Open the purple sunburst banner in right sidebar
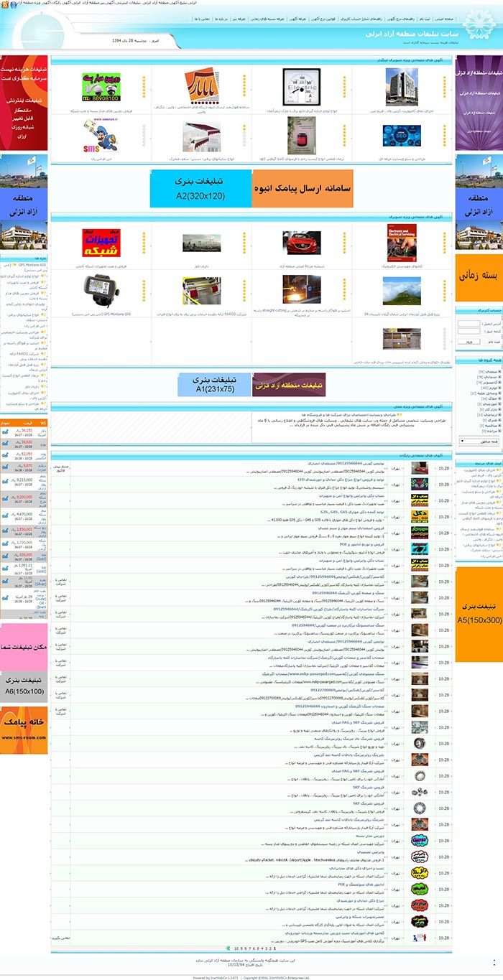Viewport: 503px width, 980px height. coord(479,103)
